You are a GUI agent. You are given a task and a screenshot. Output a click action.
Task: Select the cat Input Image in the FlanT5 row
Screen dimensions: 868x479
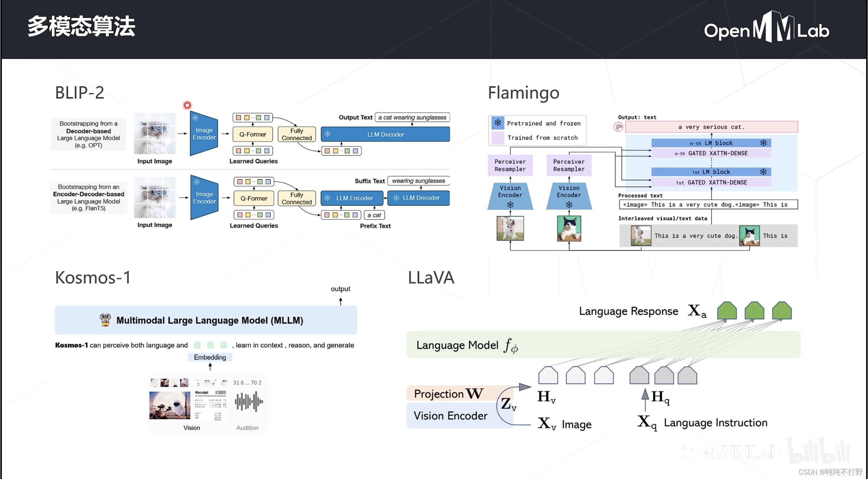point(154,197)
